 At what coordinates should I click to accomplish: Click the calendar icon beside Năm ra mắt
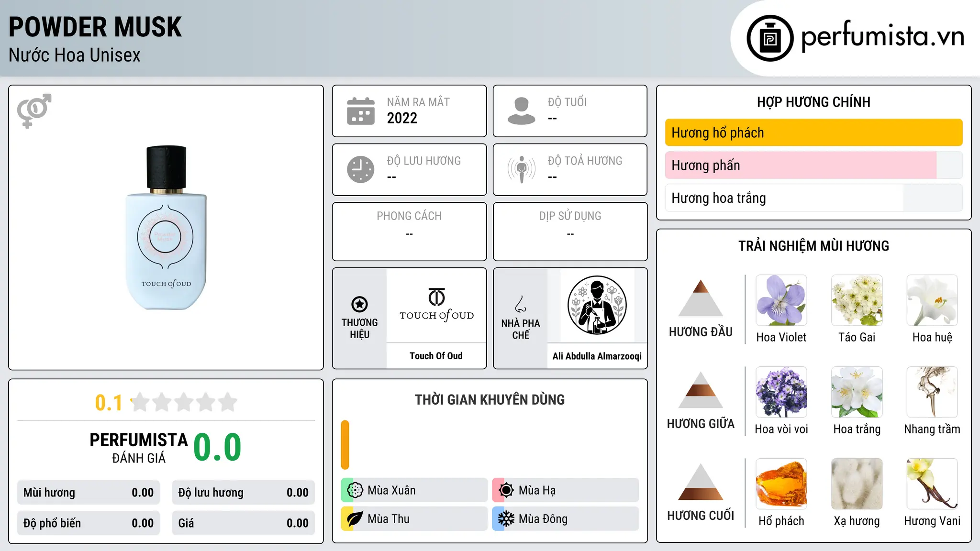361,111
